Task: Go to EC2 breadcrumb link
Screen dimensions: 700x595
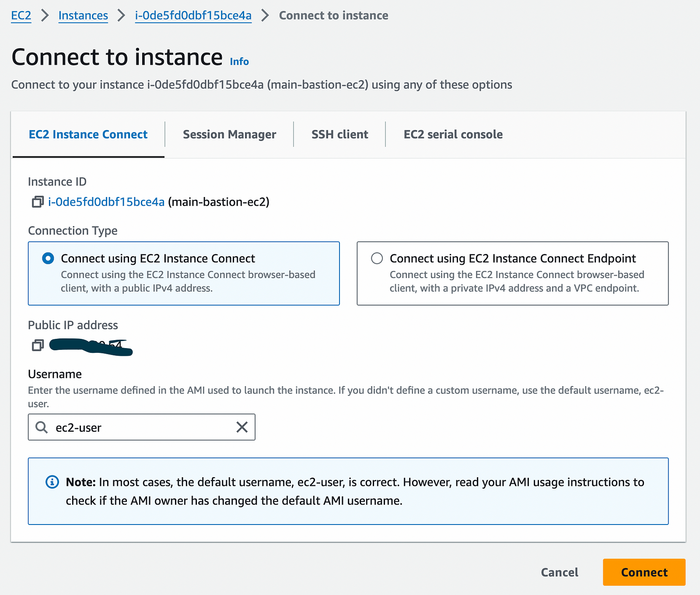Action: pos(21,15)
